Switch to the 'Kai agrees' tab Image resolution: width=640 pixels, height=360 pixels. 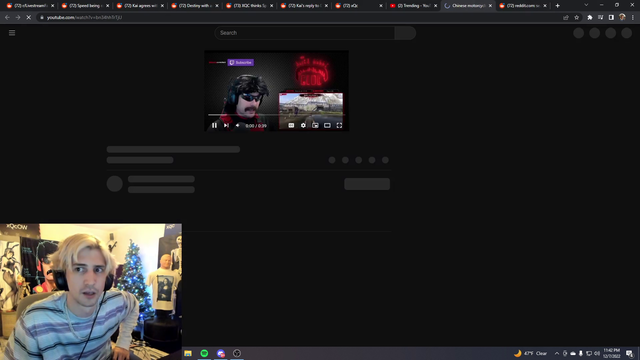click(140, 6)
